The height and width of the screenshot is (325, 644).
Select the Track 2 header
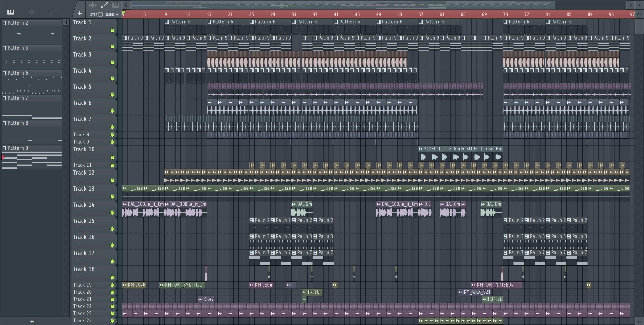pyautogui.click(x=95, y=43)
